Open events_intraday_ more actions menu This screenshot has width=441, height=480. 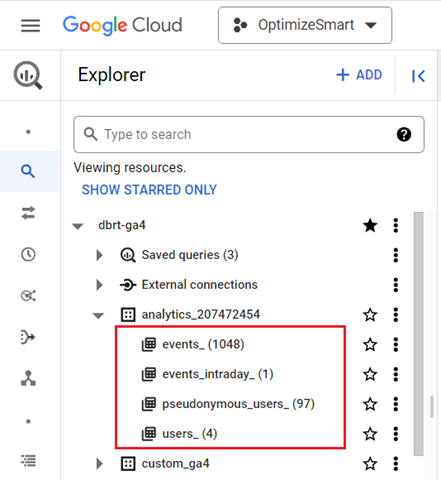point(396,374)
